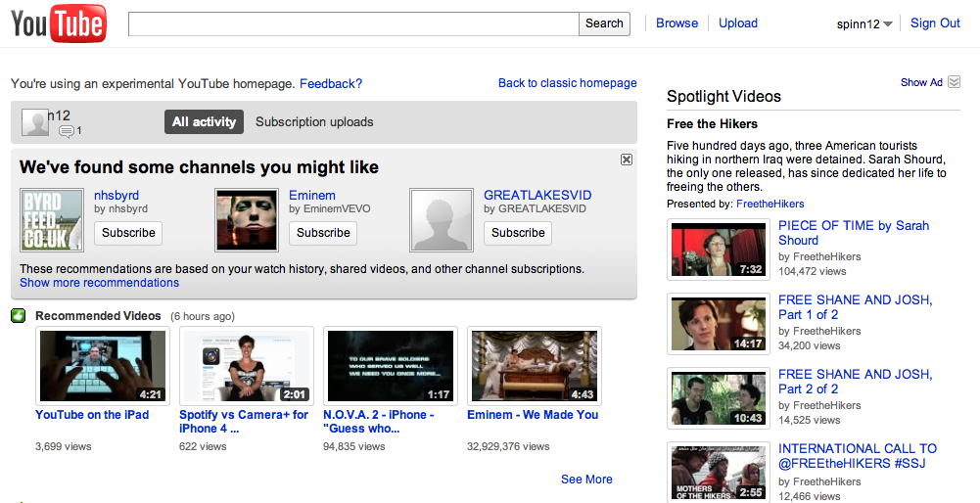The height and width of the screenshot is (503, 980).
Task: Show more recommendations link
Action: (x=100, y=283)
